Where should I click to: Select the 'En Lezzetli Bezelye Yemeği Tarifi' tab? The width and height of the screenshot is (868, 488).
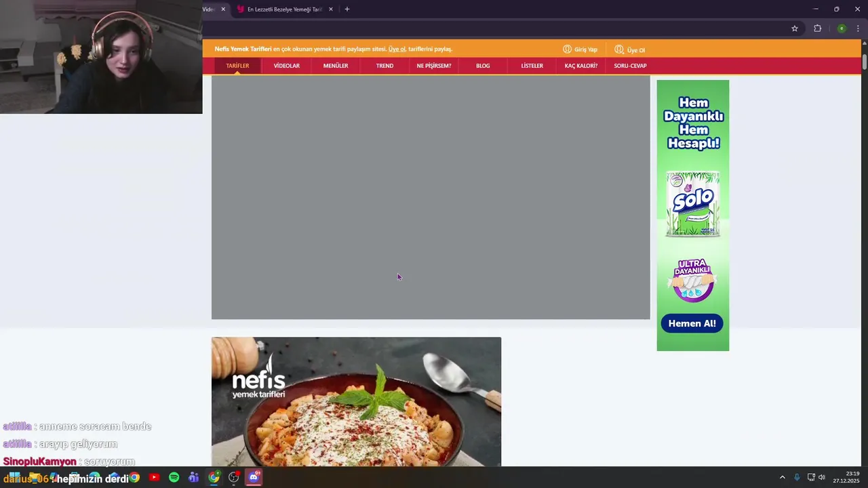(284, 9)
